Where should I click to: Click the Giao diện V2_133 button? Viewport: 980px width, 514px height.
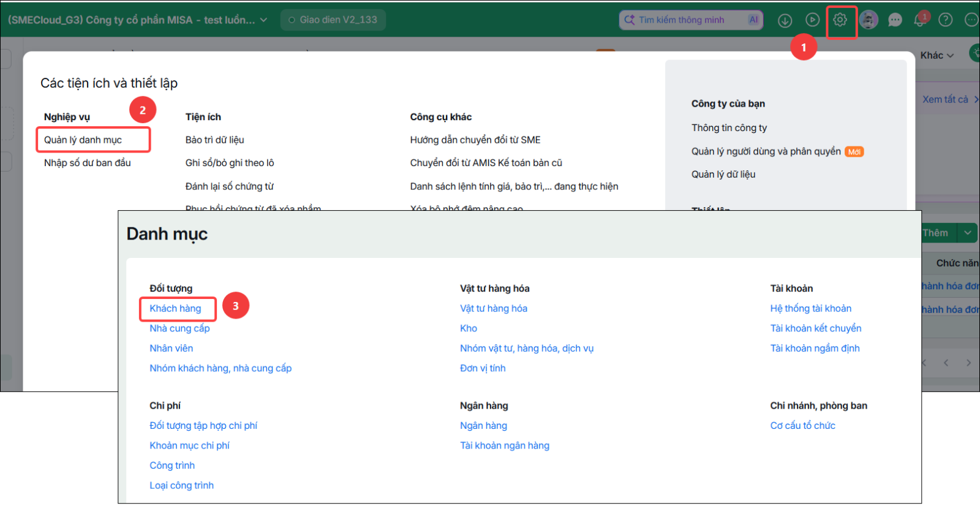click(333, 20)
